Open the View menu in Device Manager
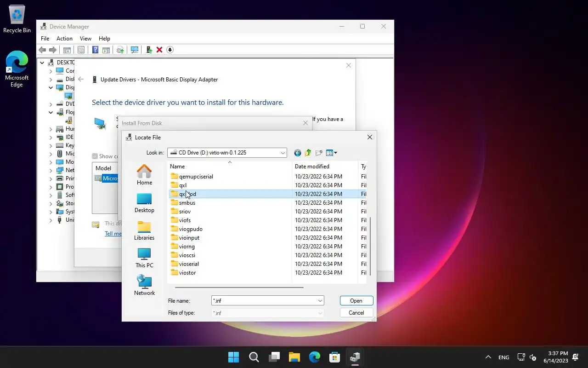The width and height of the screenshot is (588, 368). (x=85, y=39)
